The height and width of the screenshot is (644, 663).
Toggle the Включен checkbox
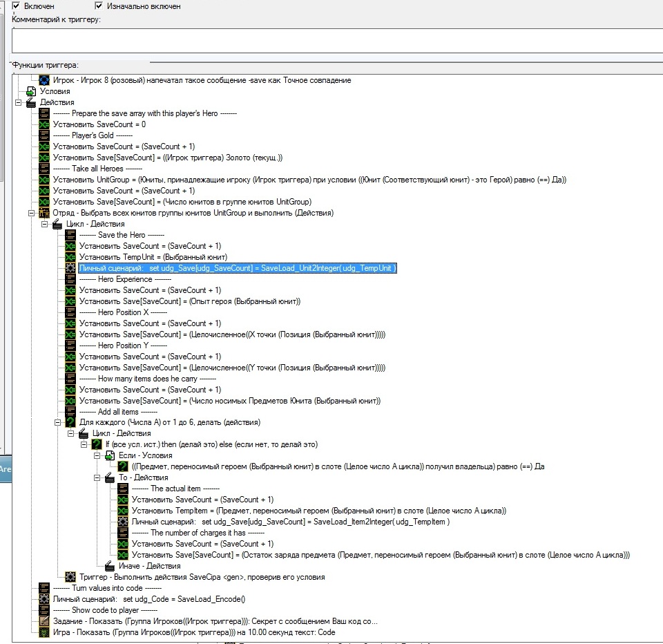pos(16,6)
